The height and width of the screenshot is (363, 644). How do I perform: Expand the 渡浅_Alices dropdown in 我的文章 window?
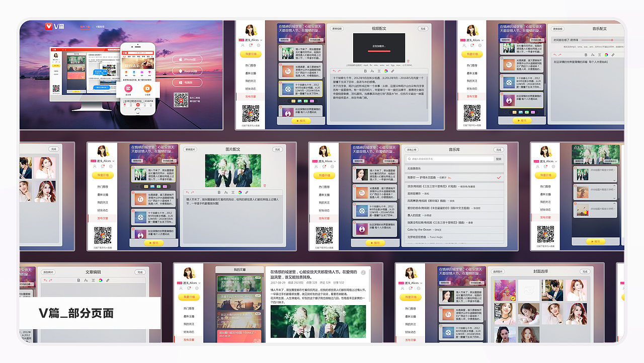pyautogui.click(x=200, y=283)
